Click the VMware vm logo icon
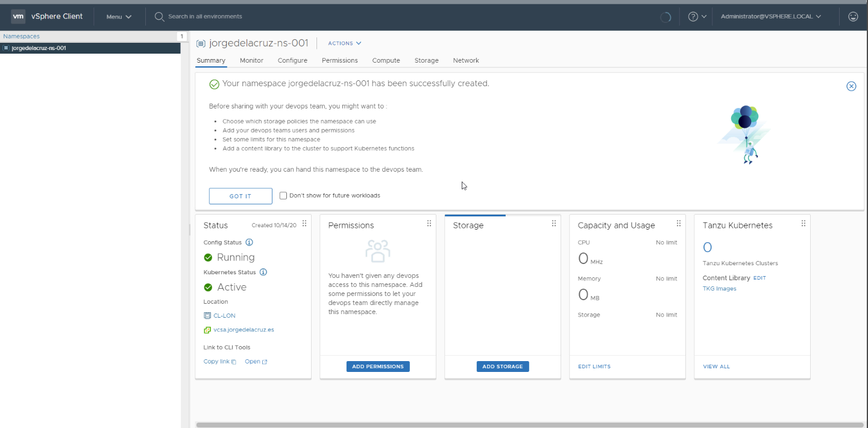The width and height of the screenshot is (868, 428). pyautogui.click(x=18, y=16)
